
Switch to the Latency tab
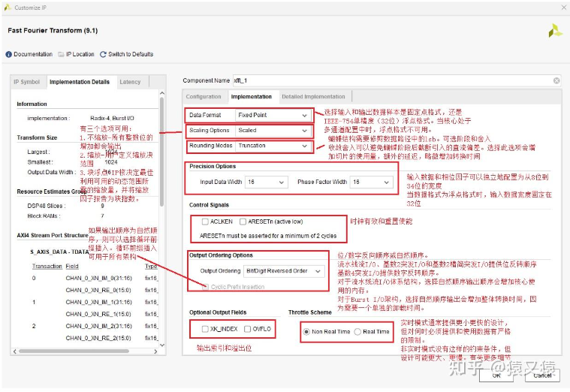130,82
